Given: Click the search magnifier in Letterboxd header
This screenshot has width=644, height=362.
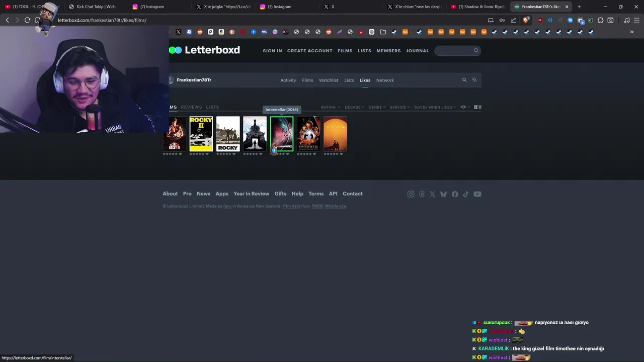Looking at the screenshot, I should (476, 50).
